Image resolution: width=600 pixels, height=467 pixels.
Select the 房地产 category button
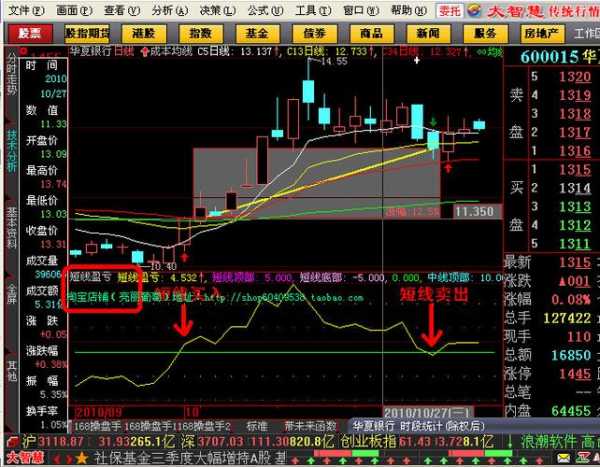[x=542, y=34]
